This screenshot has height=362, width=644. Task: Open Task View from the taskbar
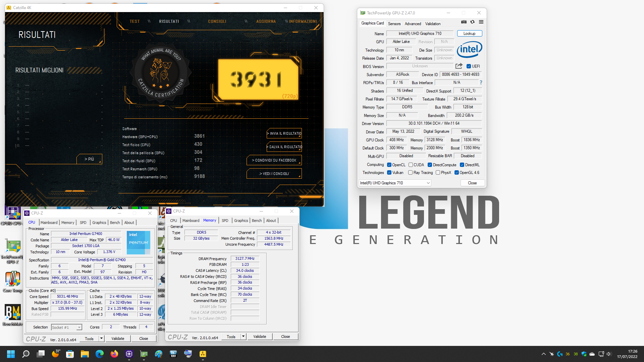coord(41,354)
